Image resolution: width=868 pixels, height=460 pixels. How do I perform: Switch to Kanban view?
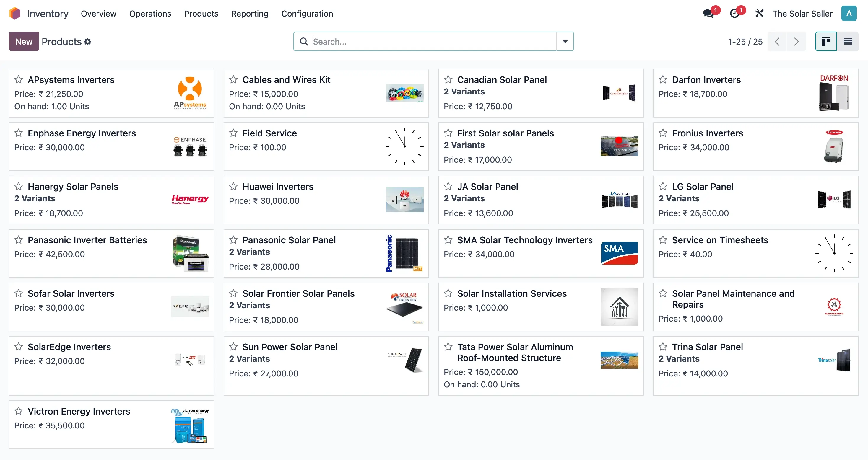coord(825,41)
